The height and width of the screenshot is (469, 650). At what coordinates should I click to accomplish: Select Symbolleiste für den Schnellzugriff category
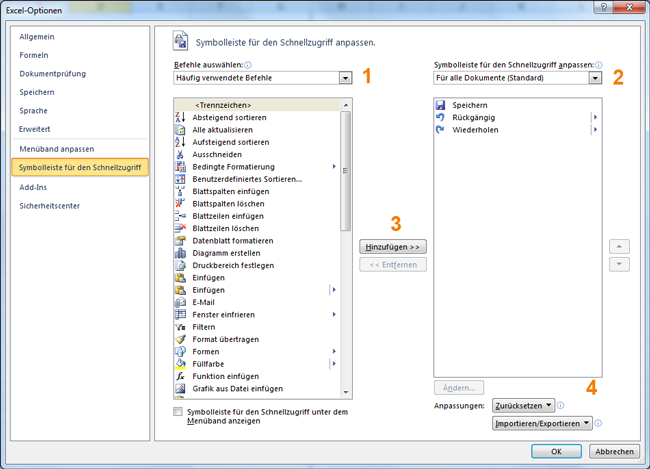coord(80,168)
